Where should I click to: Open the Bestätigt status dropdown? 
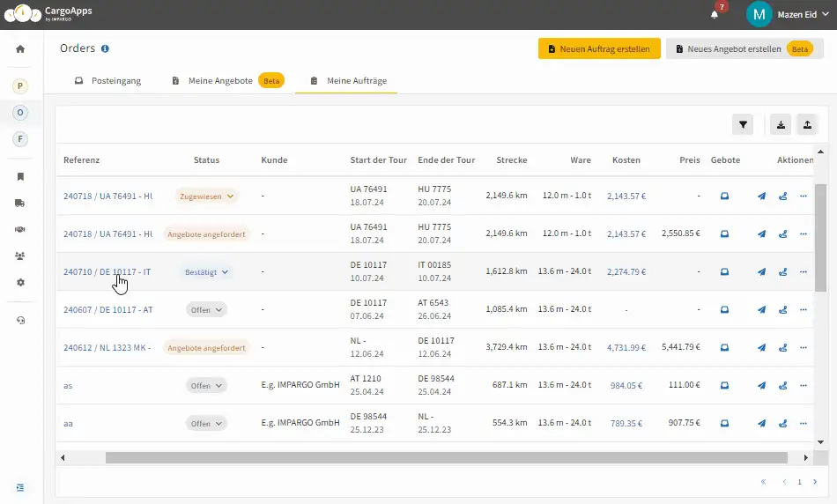tap(206, 272)
